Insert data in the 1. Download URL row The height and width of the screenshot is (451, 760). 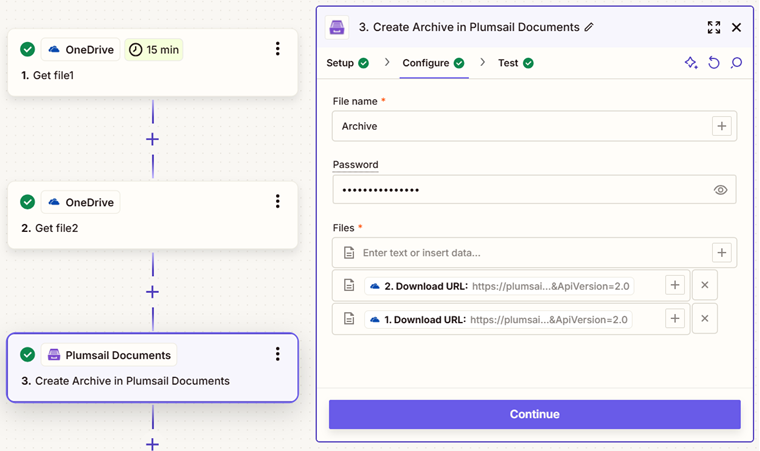click(675, 319)
